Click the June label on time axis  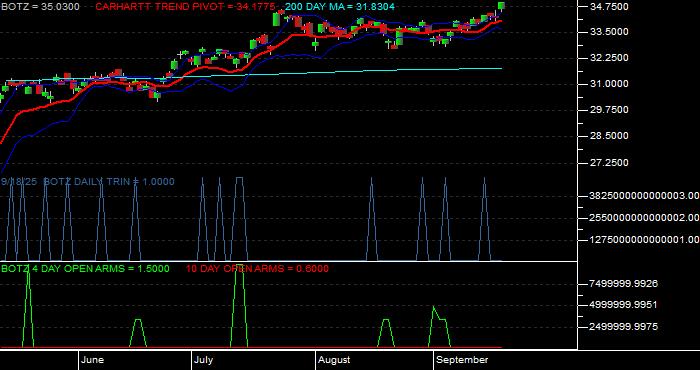[93, 360]
